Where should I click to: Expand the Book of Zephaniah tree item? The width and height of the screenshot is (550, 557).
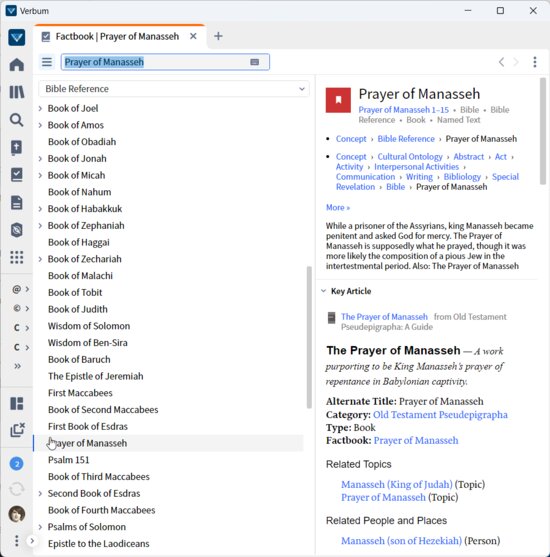click(40, 226)
